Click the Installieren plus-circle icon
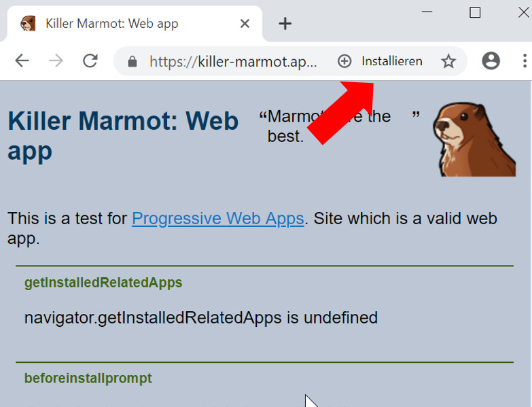Viewport: 532px width, 407px height. point(344,61)
